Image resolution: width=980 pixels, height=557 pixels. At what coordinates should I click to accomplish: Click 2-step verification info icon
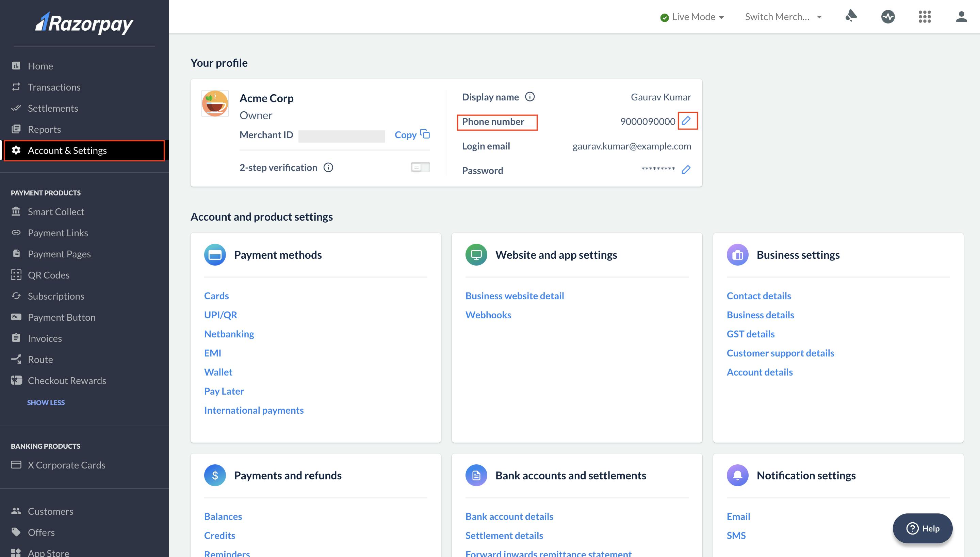pos(328,168)
